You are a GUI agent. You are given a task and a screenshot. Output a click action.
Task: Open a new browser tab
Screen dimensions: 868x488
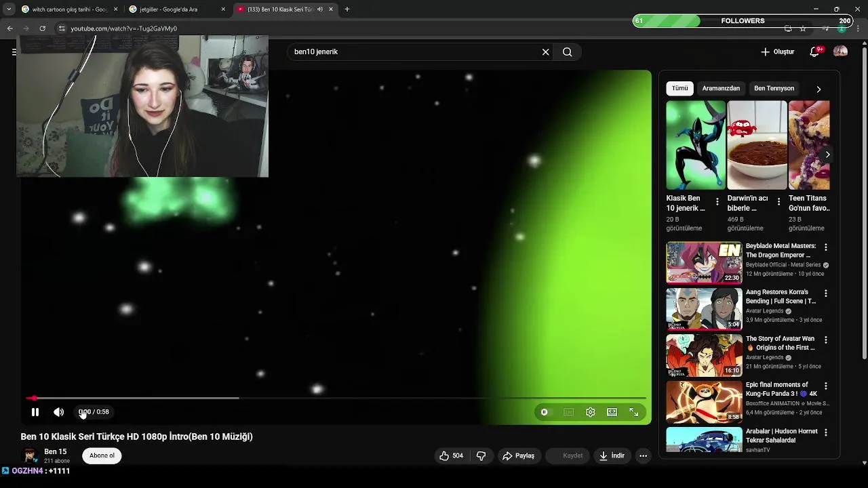347,9
